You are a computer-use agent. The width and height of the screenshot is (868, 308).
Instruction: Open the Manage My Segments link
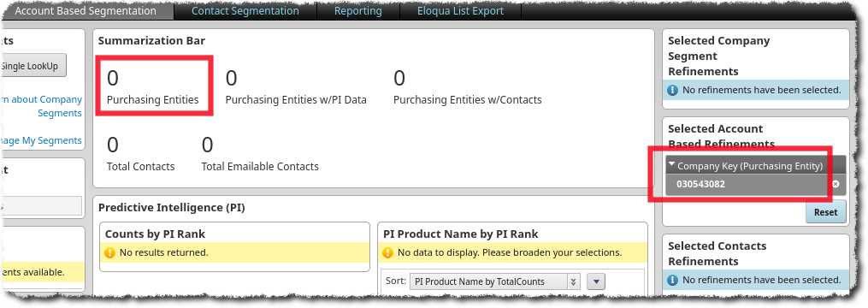(x=41, y=140)
